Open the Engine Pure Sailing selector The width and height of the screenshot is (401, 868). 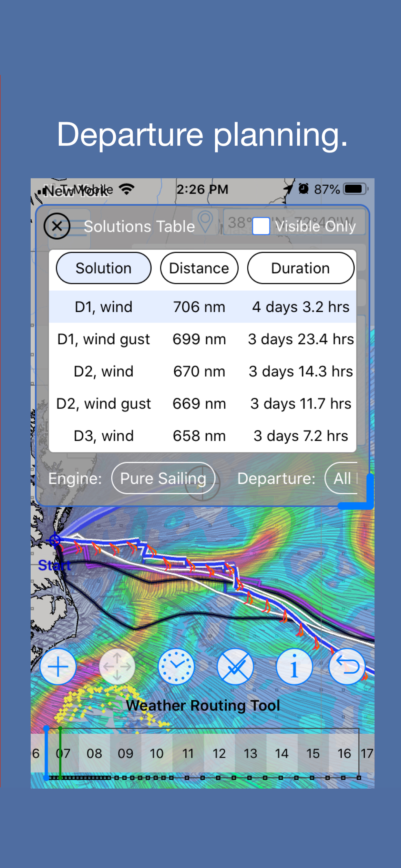tap(163, 478)
